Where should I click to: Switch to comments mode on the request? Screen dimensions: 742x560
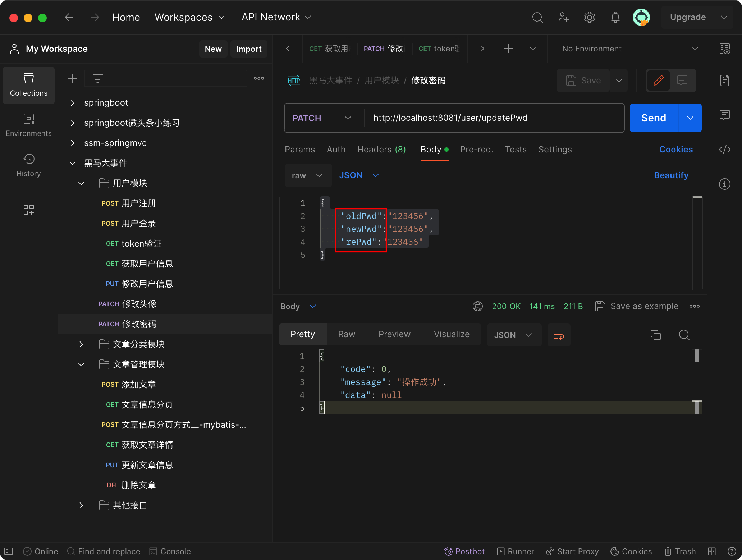[x=682, y=80]
